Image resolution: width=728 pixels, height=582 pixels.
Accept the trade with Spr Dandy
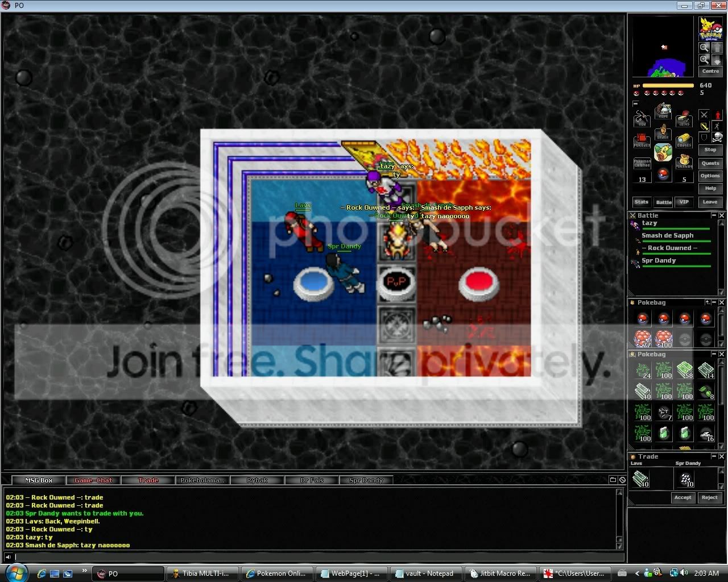682,497
